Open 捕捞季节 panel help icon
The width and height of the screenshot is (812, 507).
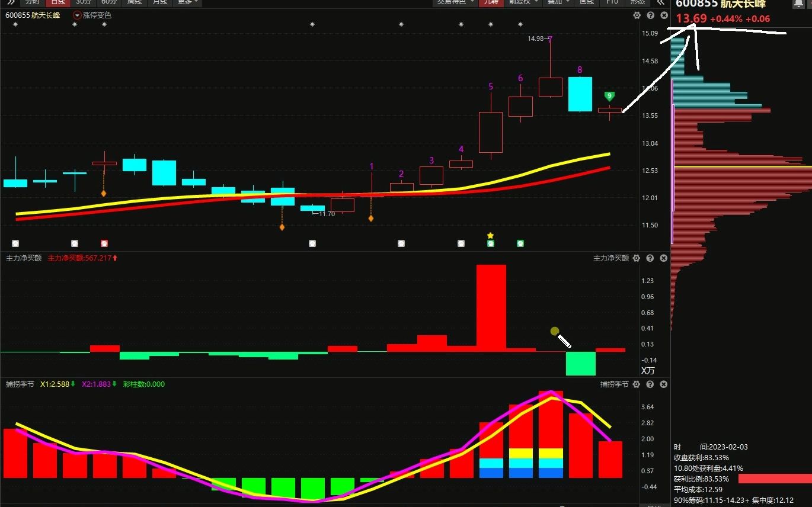650,384
